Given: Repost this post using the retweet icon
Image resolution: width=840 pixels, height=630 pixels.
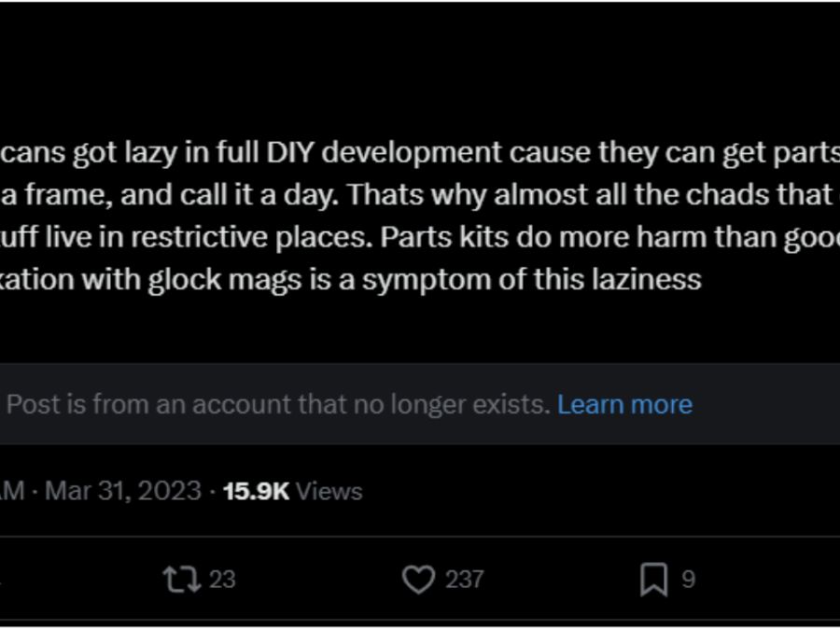Looking at the screenshot, I should coord(182,579).
